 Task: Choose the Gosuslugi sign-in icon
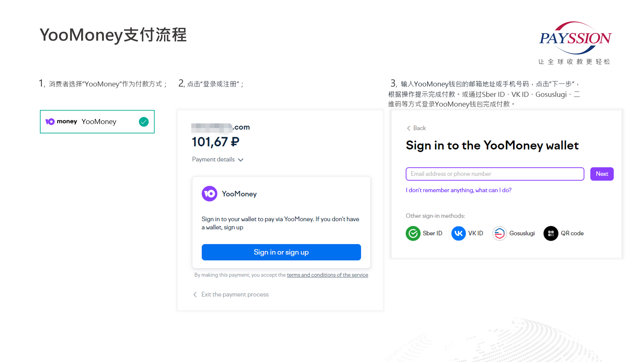pos(499,233)
